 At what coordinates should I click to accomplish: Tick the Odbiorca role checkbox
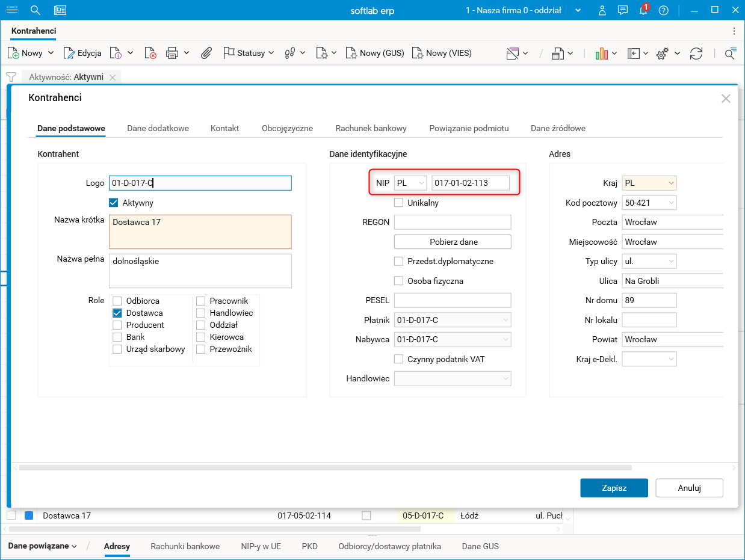coord(117,301)
